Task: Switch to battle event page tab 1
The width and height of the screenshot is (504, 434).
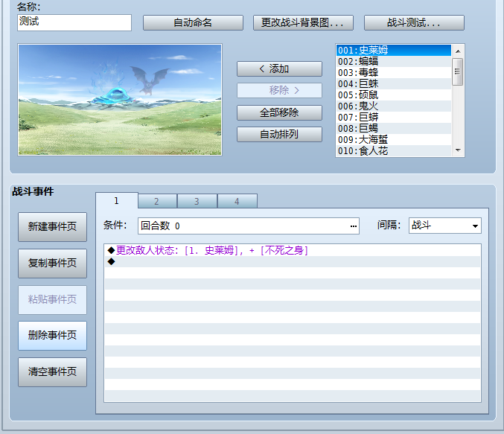Action: [x=117, y=201]
